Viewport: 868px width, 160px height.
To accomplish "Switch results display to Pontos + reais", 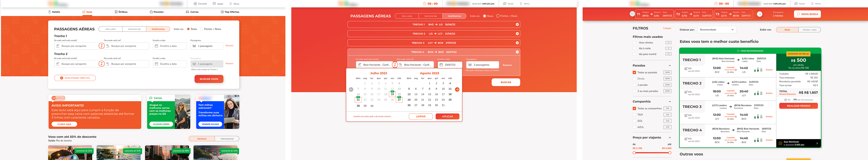I will [809, 30].
